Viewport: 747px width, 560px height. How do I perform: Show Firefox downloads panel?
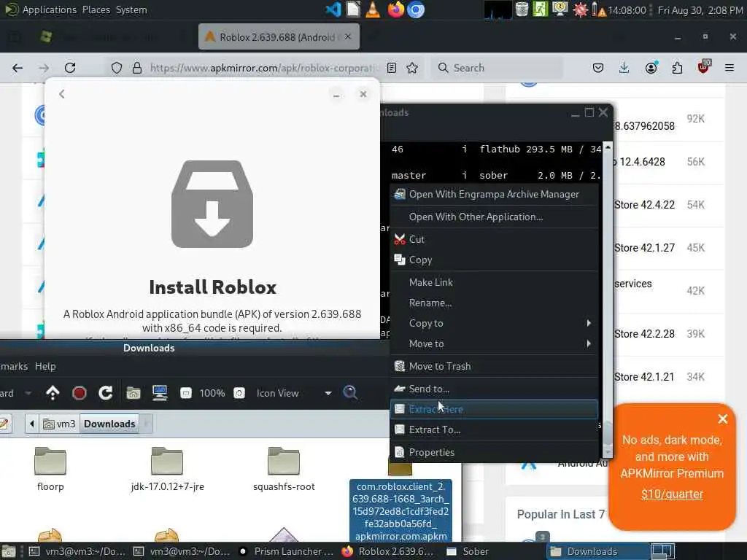(x=624, y=68)
